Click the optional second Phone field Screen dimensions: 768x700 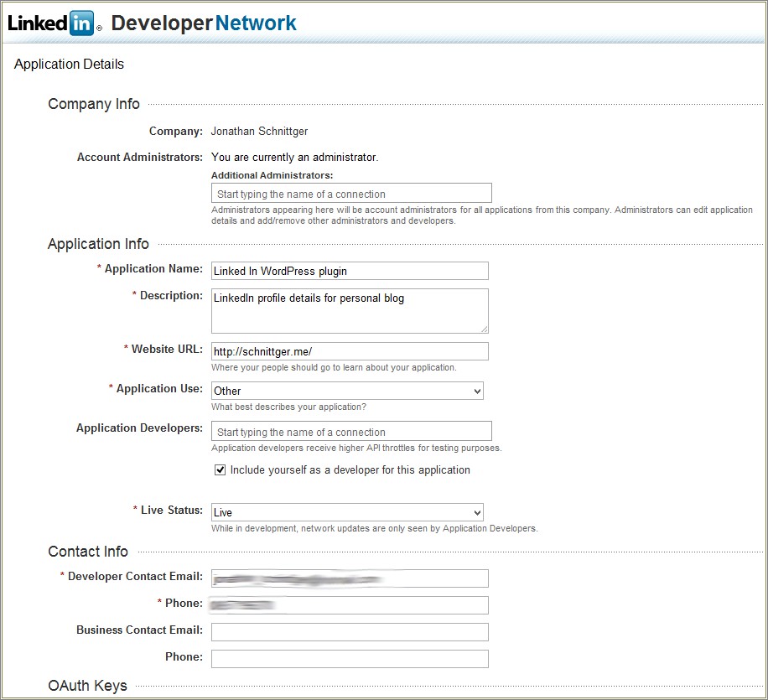pyautogui.click(x=350, y=658)
